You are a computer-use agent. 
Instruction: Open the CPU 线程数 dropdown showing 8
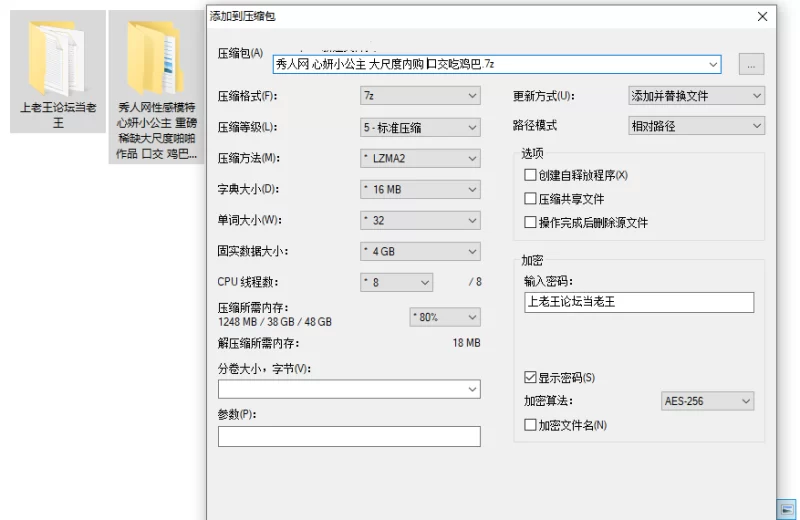point(396,282)
